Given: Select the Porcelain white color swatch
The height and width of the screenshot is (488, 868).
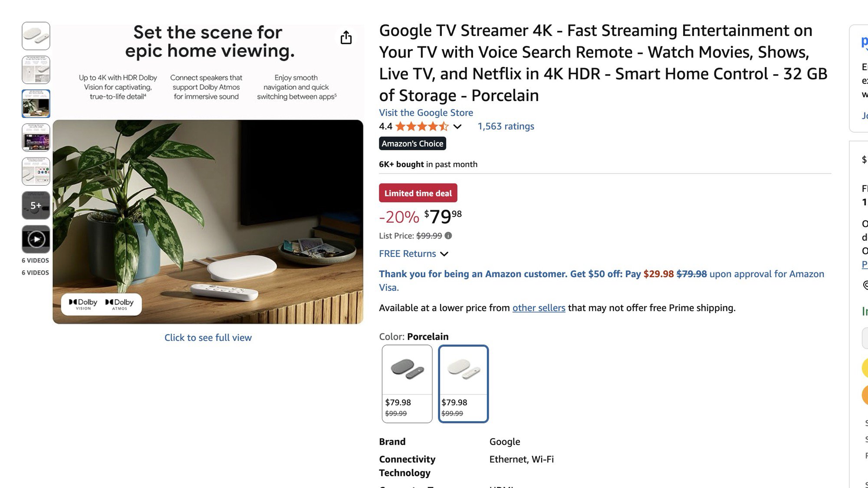Looking at the screenshot, I should click(463, 383).
